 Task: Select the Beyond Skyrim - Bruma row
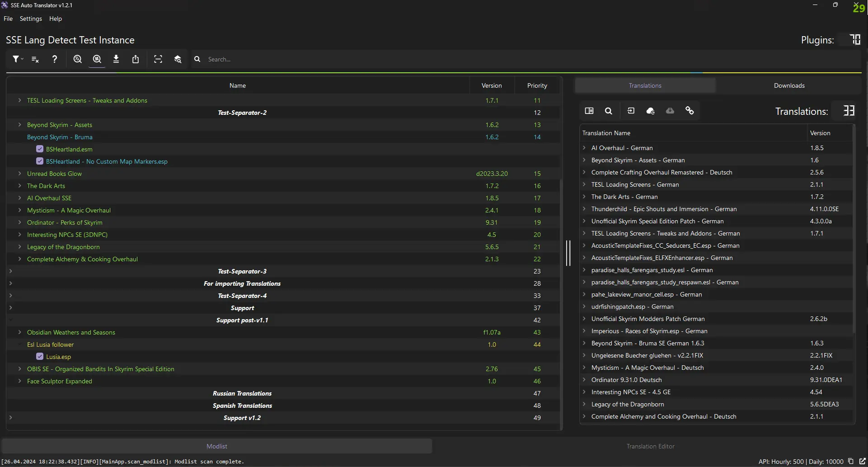click(x=283, y=137)
